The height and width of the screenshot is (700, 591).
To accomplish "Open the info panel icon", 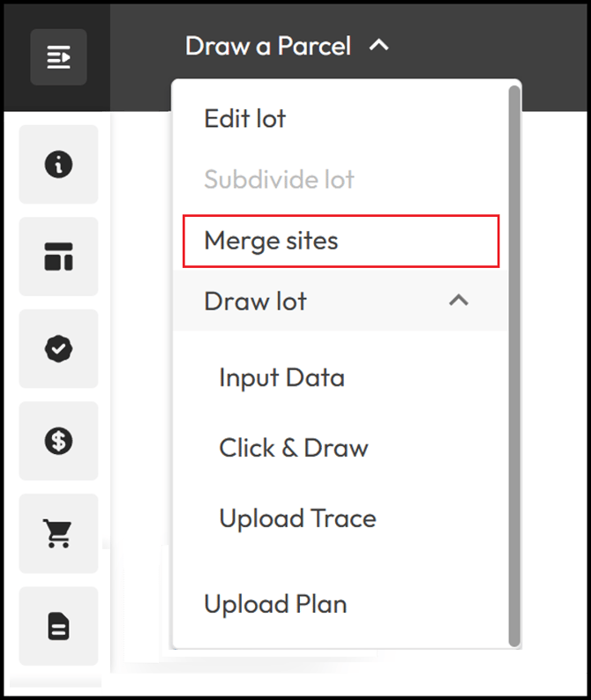I will 58,165.
